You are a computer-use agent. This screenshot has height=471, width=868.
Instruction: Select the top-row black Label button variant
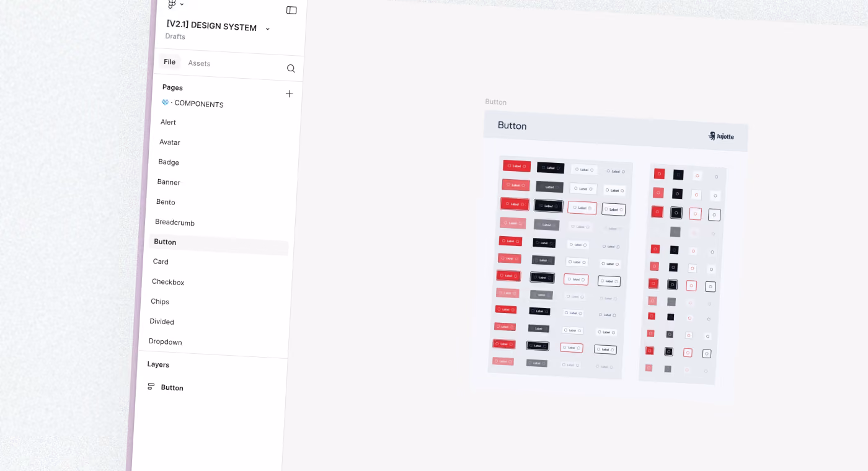pyautogui.click(x=551, y=168)
